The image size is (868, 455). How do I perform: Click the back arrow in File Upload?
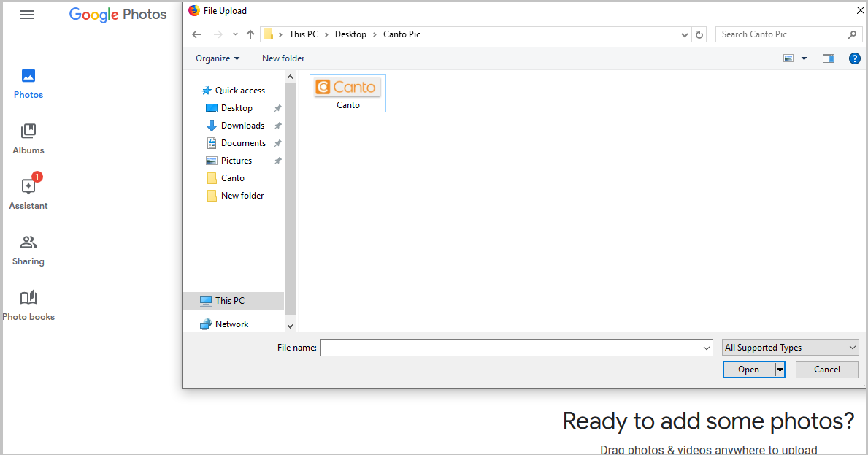[196, 34]
